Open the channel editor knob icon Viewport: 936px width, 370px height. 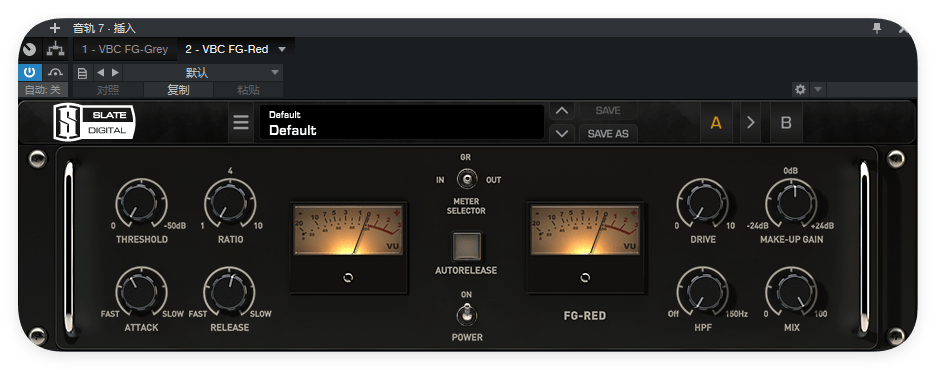[x=29, y=50]
